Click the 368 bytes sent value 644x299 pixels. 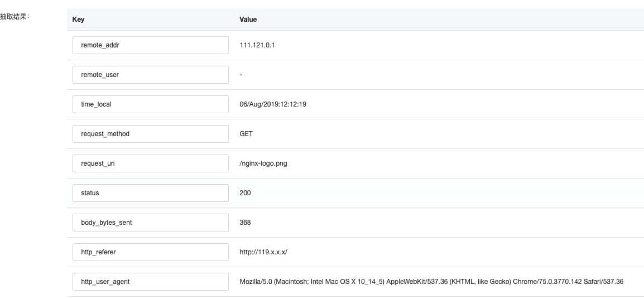[245, 223]
